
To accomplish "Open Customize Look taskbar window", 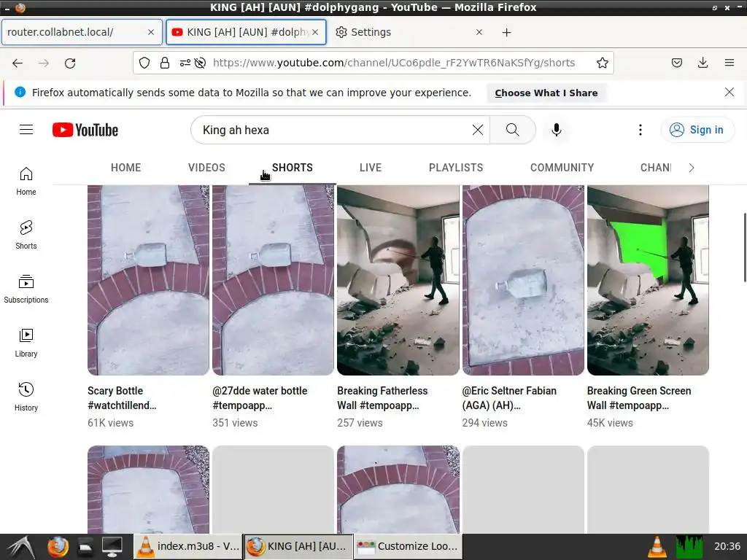I will (x=408, y=546).
